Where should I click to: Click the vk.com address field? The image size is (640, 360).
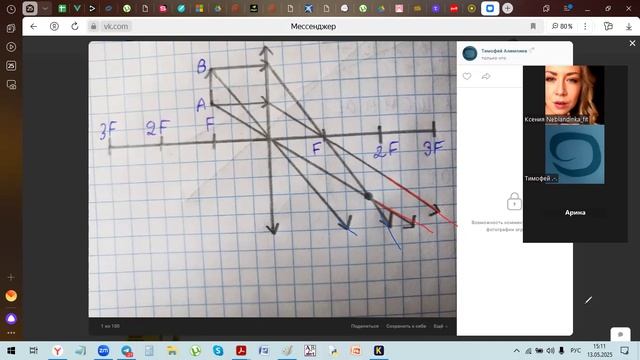(116, 26)
